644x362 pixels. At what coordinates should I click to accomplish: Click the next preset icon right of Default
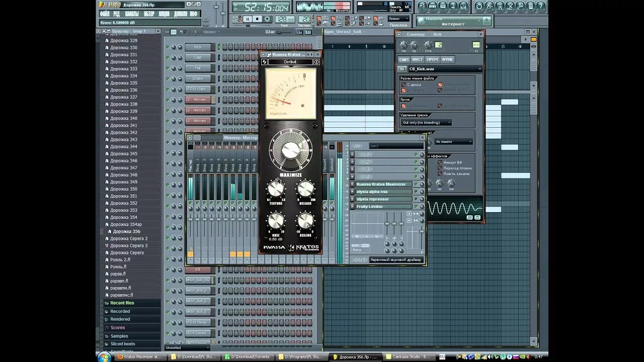coord(317,62)
